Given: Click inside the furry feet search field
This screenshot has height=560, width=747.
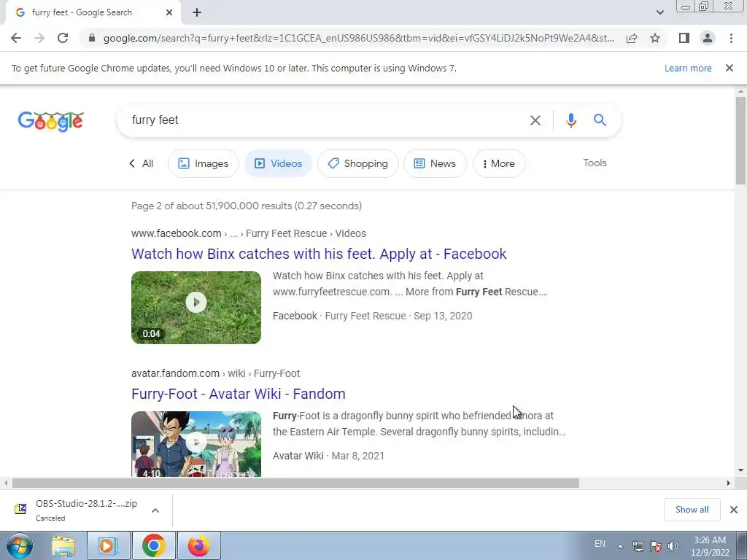Looking at the screenshot, I should pyautogui.click(x=324, y=120).
